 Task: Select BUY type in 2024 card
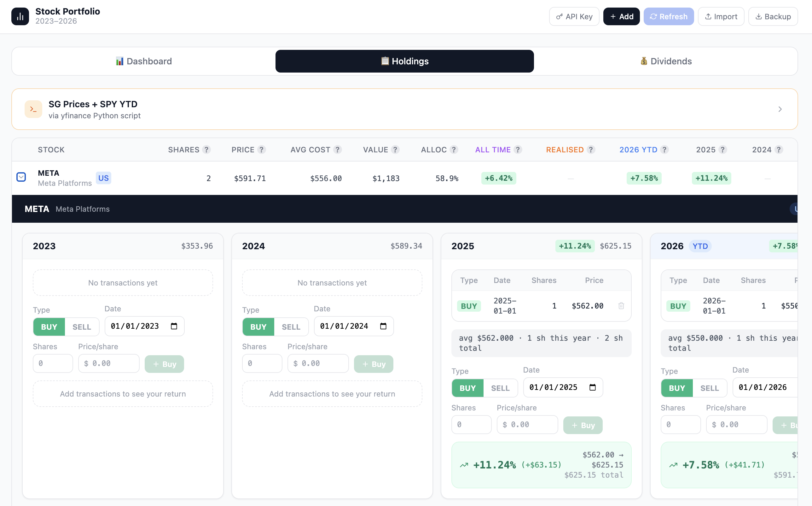tap(258, 327)
